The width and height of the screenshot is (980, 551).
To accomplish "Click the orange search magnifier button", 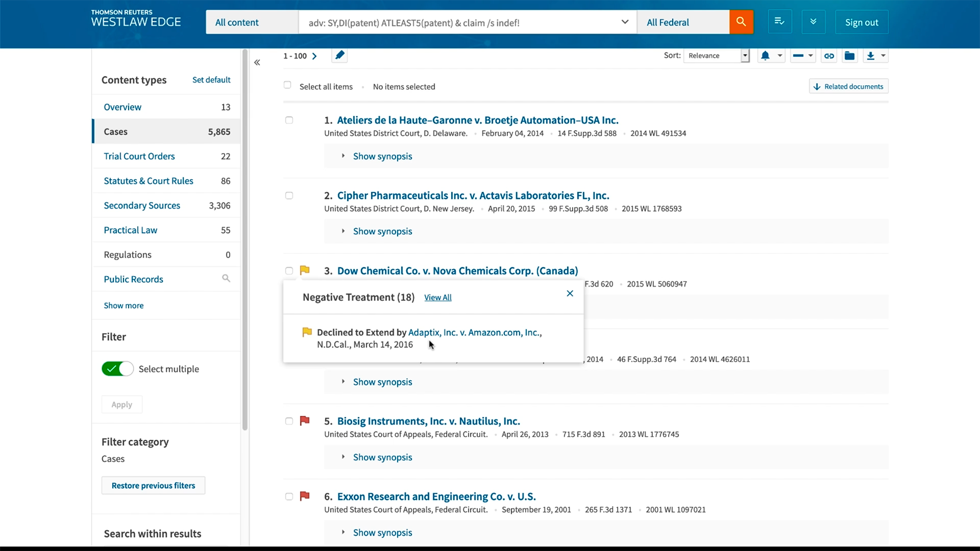I will click(x=741, y=22).
